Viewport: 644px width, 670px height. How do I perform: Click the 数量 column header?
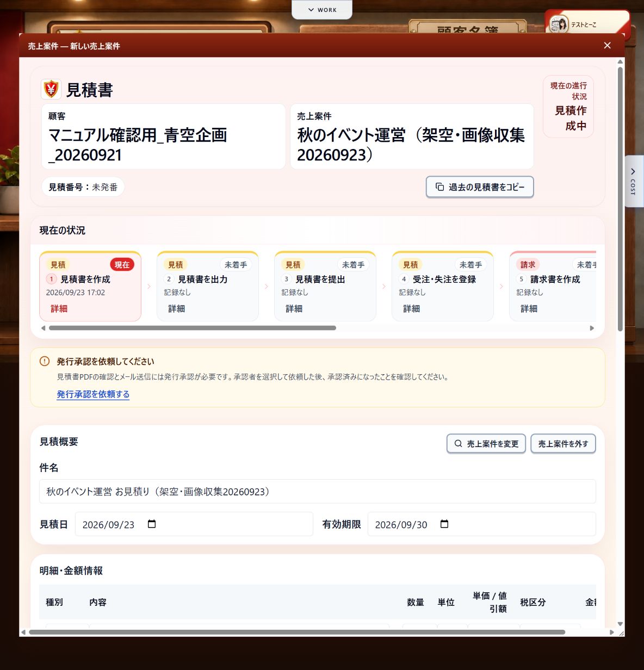(x=416, y=602)
